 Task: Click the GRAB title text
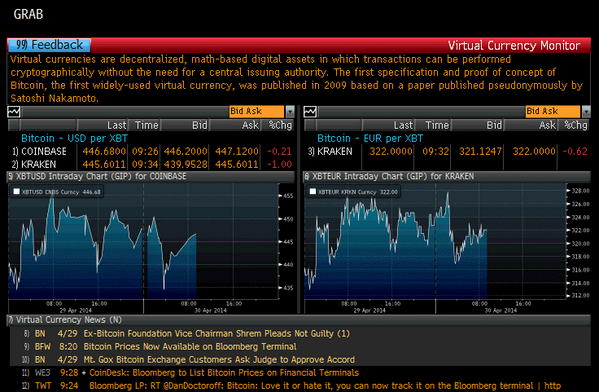(28, 14)
